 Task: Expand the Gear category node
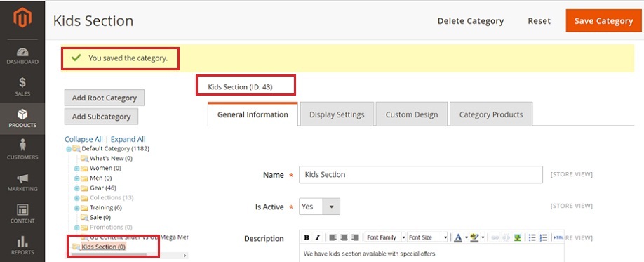pyautogui.click(x=76, y=188)
